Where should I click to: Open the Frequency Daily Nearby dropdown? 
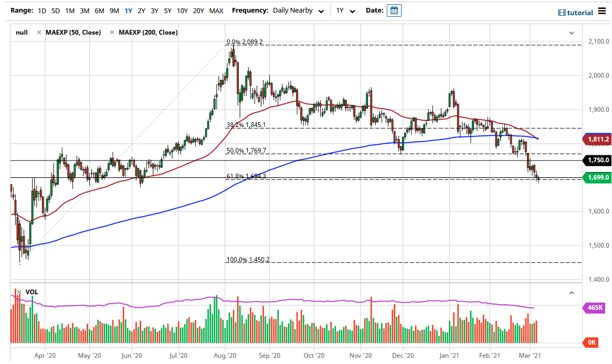[x=299, y=10]
